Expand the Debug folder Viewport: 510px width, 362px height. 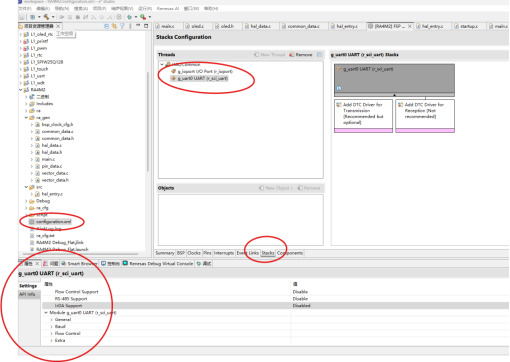26,201
